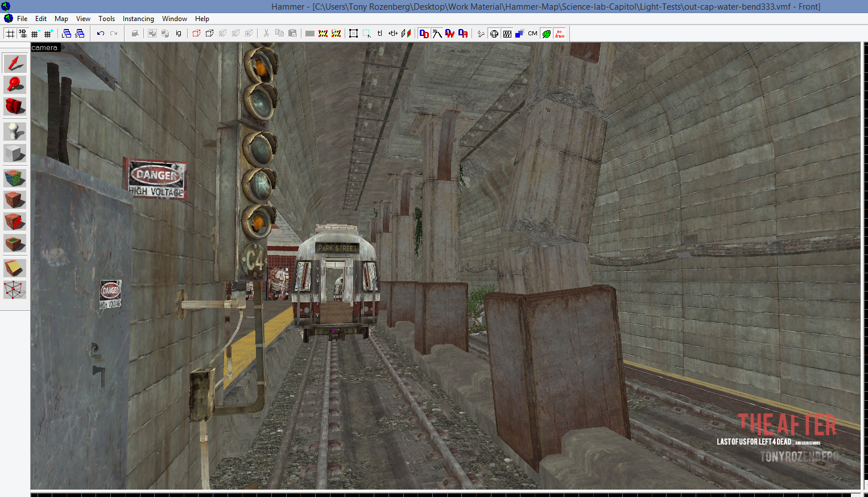This screenshot has width=868, height=497.
Task: Click the Copy icon
Action: 279,34
